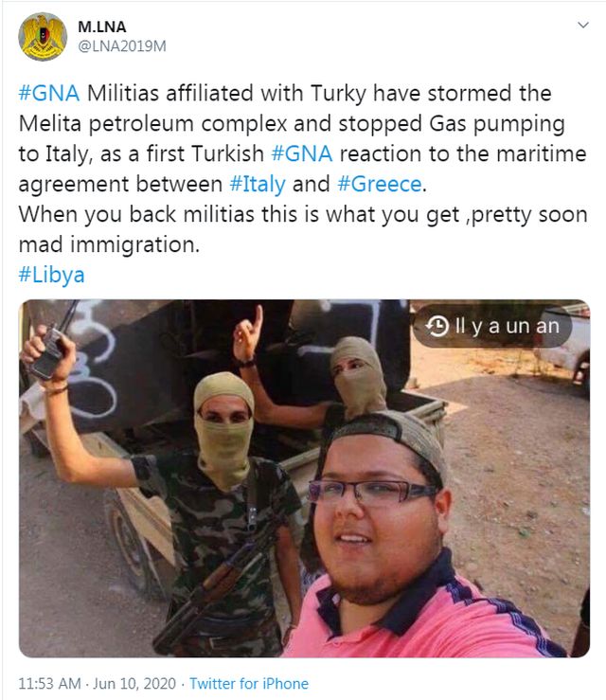Click the "Il y a un an" badge text
Screen dimensions: 606x700
(x=507, y=326)
